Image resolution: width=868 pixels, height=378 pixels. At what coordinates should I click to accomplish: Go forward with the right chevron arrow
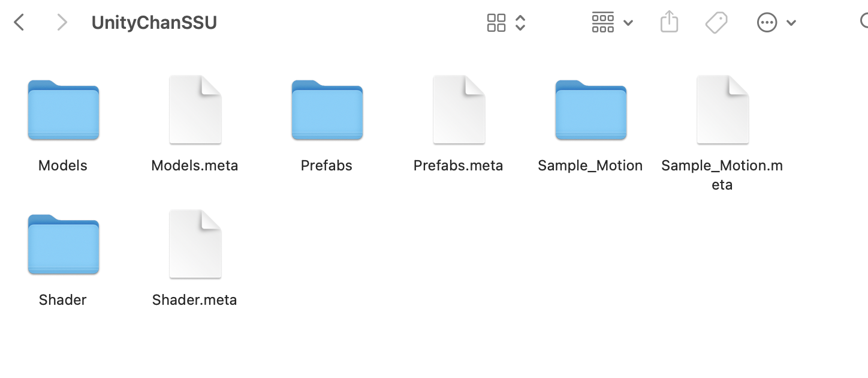click(x=61, y=23)
